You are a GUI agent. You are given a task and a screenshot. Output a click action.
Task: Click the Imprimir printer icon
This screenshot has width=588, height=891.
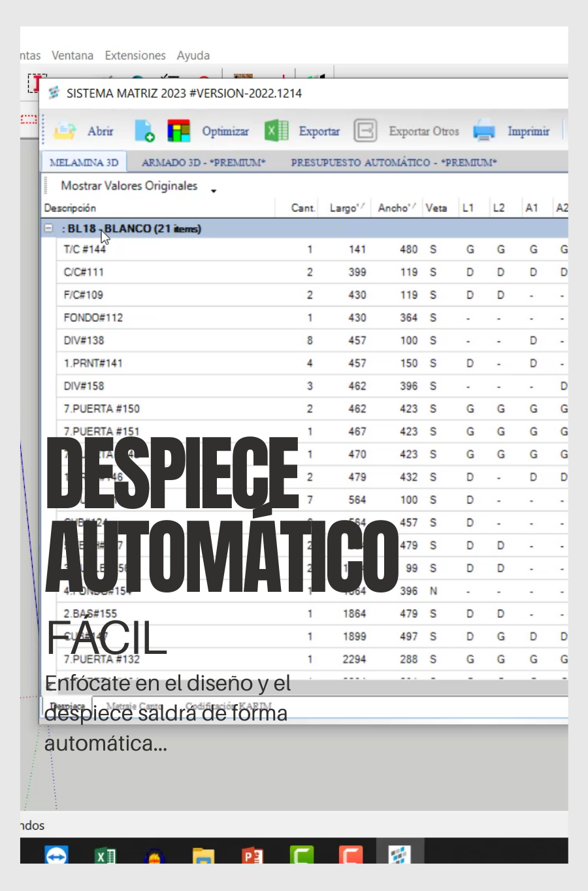(484, 131)
